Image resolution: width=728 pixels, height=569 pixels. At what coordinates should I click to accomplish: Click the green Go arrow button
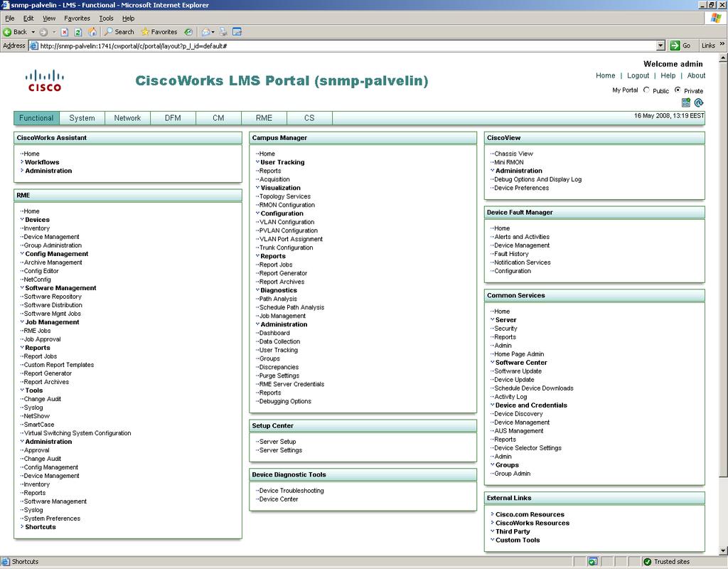[675, 46]
